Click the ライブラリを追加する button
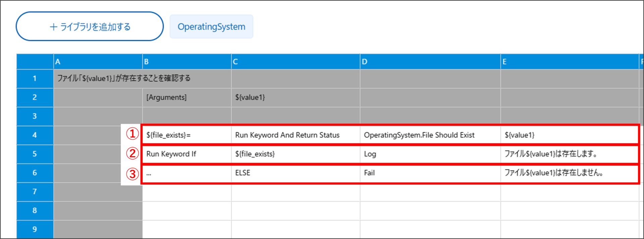 (x=90, y=27)
